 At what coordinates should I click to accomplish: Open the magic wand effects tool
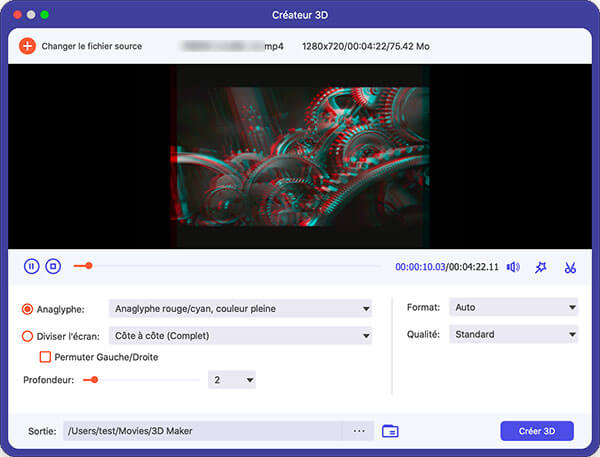[x=541, y=267]
